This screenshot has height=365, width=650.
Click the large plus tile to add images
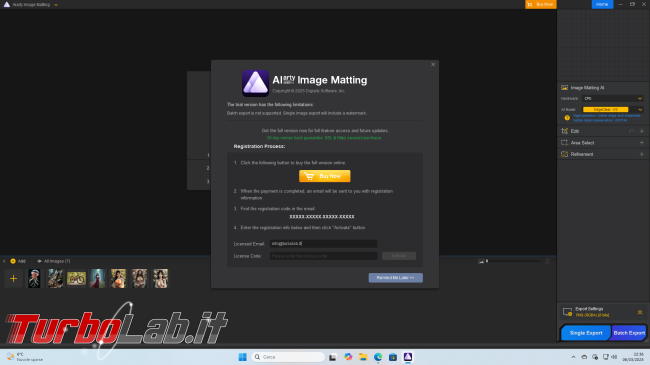pos(13,278)
